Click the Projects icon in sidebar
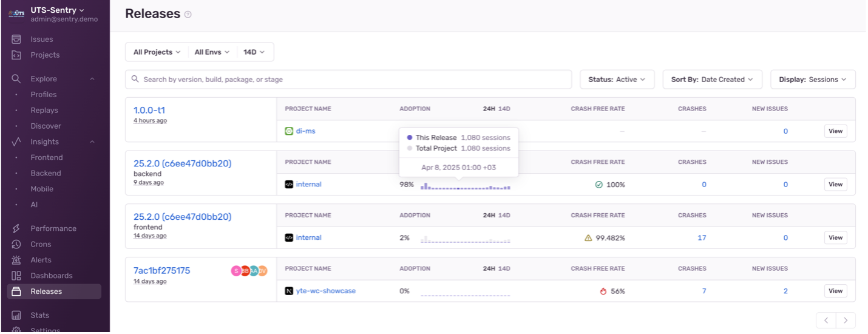This screenshot has height=334, width=868. (17, 55)
